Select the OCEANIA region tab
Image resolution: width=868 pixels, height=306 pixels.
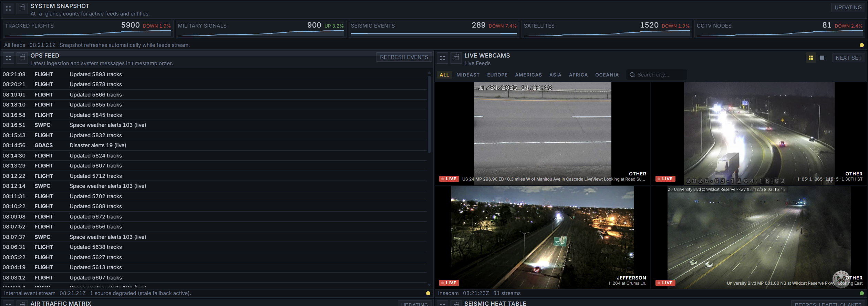[607, 75]
